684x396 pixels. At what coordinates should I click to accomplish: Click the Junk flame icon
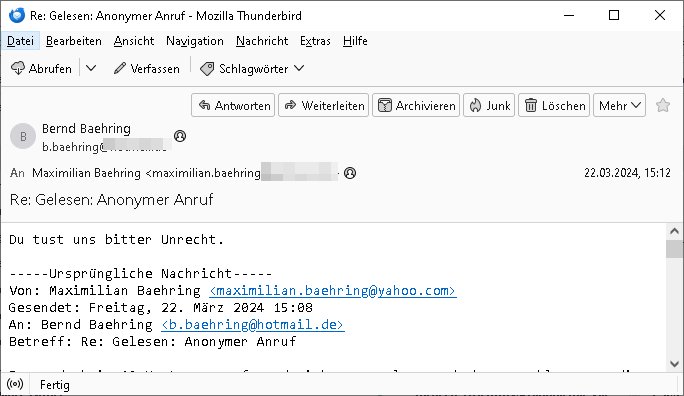click(475, 106)
